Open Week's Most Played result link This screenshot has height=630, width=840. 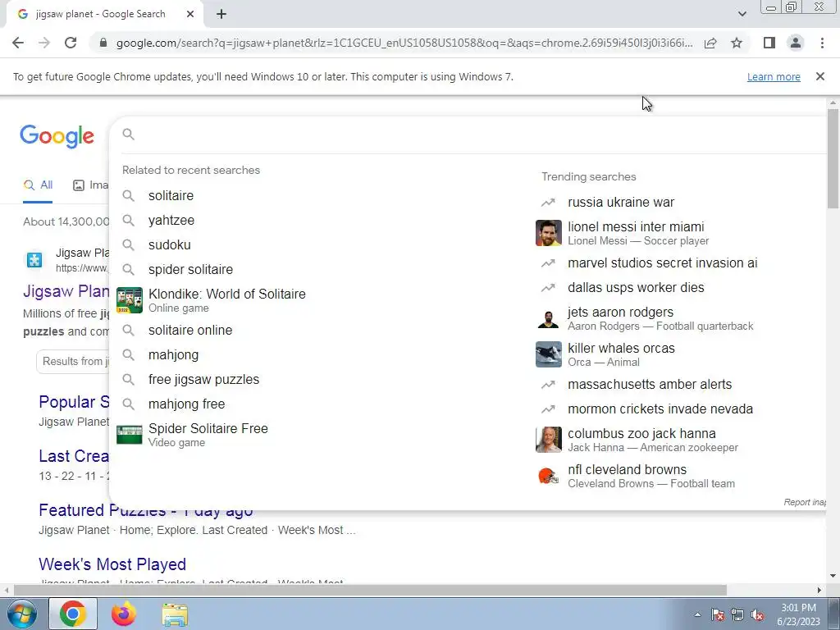point(112,564)
